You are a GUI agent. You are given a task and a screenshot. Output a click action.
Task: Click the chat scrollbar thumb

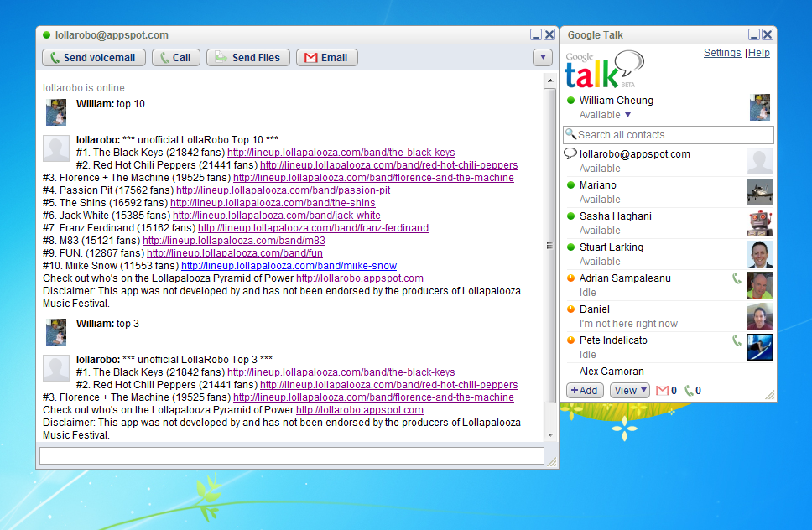tap(550, 246)
